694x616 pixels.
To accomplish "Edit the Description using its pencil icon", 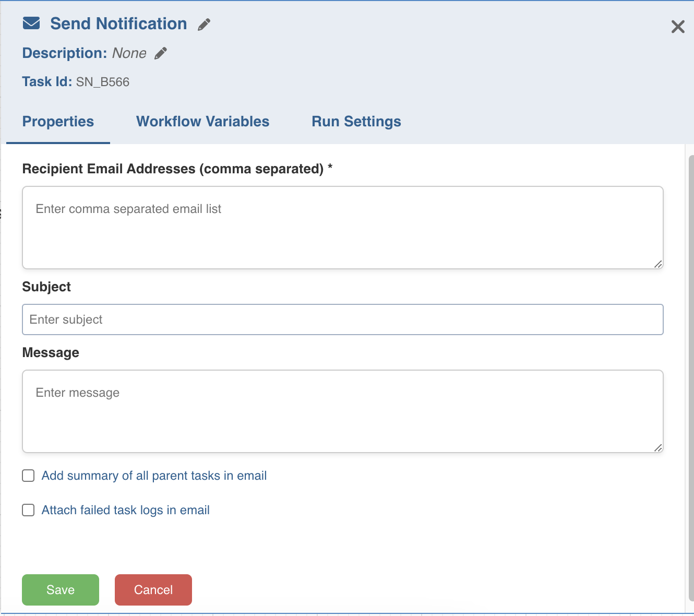I will click(x=161, y=53).
